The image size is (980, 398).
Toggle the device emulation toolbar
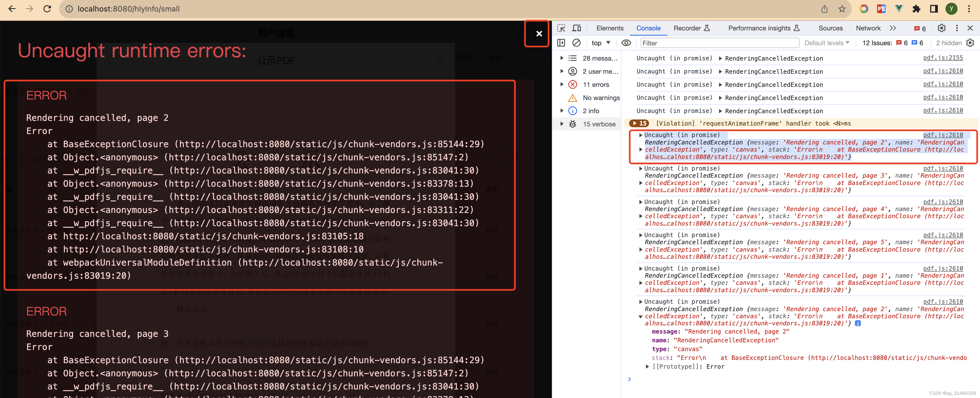pyautogui.click(x=577, y=28)
